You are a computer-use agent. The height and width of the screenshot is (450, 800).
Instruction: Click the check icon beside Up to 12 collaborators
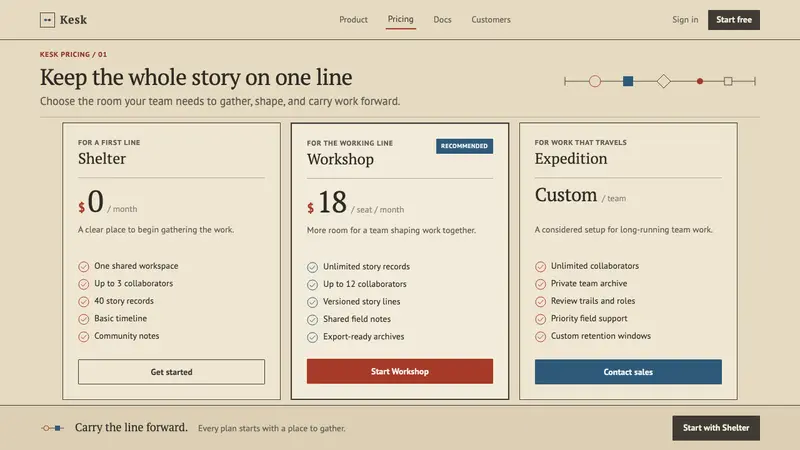point(312,284)
